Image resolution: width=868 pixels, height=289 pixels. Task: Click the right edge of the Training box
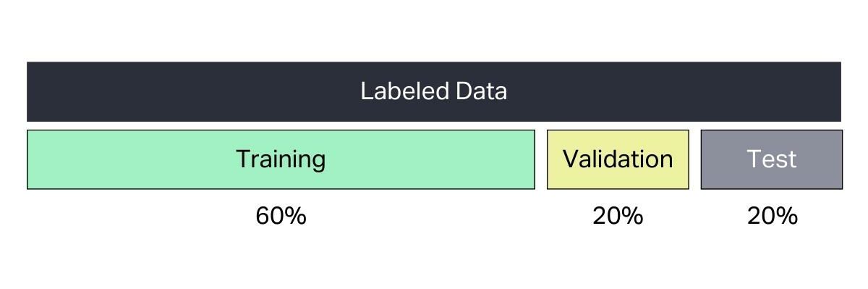pyautogui.click(x=535, y=159)
